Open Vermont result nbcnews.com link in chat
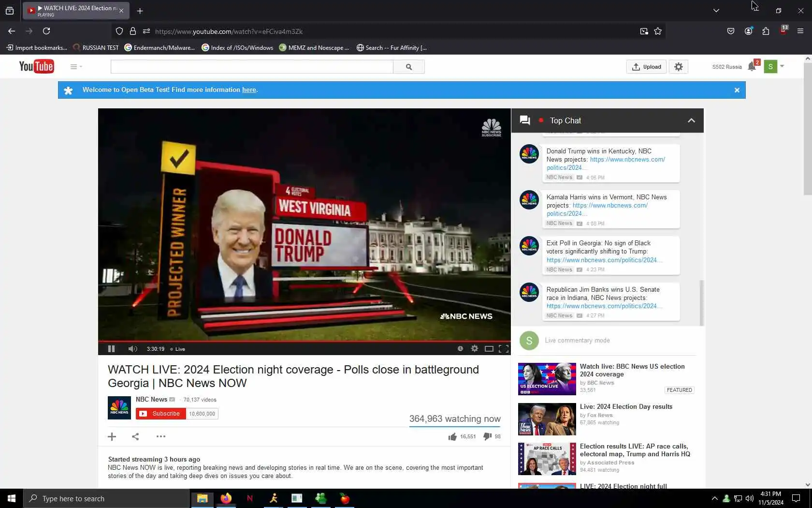 [597, 209]
